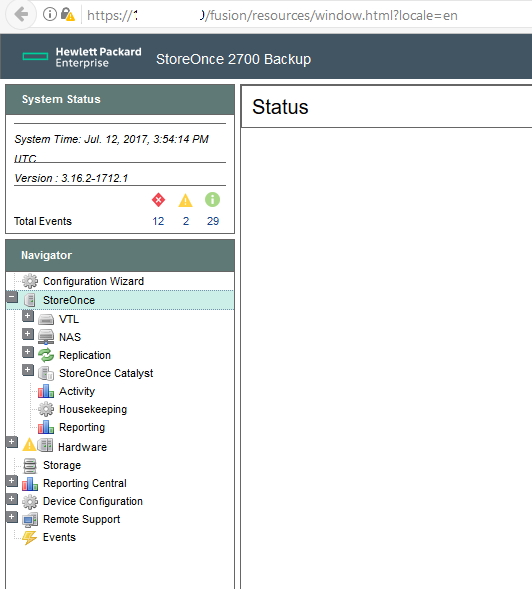This screenshot has width=532, height=589.
Task: Expand the Reporting Central node
Action: pyautogui.click(x=12, y=481)
